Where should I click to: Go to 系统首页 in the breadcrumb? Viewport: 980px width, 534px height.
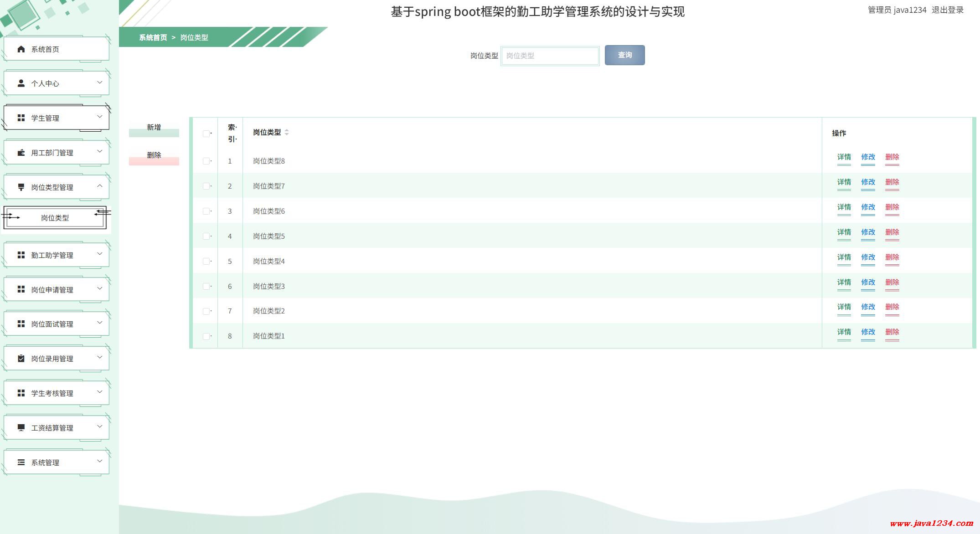pyautogui.click(x=153, y=37)
